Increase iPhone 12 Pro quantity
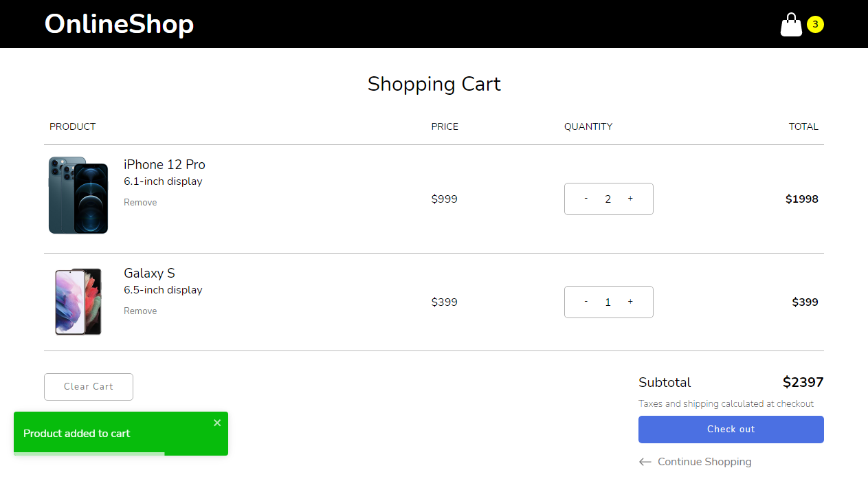 click(x=630, y=199)
